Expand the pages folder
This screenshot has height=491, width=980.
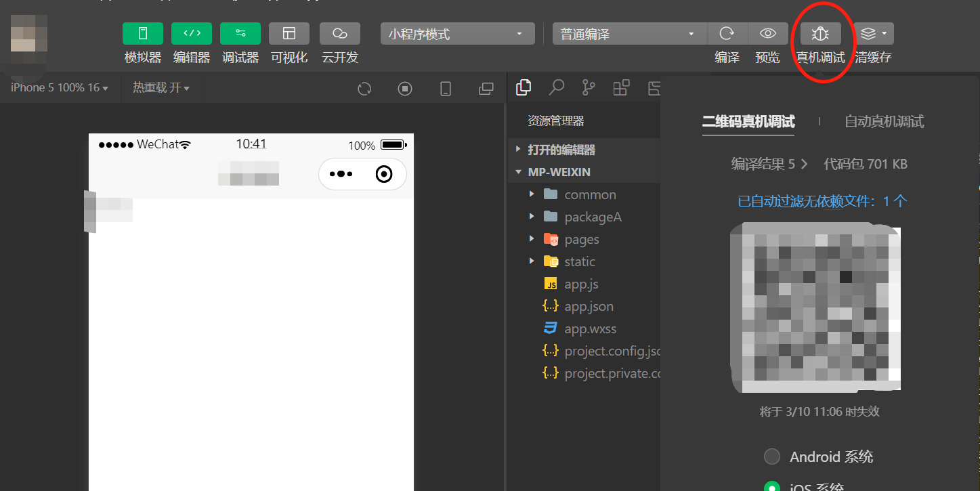[x=584, y=239]
